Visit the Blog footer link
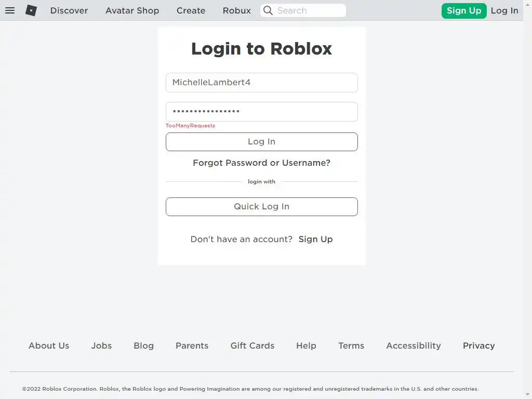This screenshot has width=532, height=399. [143, 345]
